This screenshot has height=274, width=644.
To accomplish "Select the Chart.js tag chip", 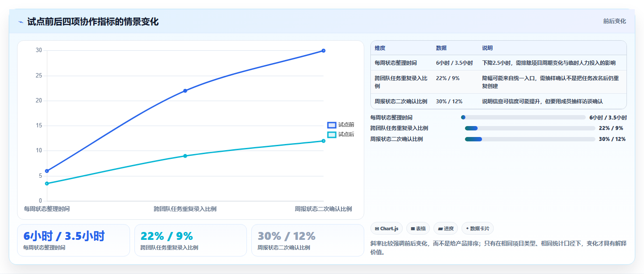I will [387, 228].
